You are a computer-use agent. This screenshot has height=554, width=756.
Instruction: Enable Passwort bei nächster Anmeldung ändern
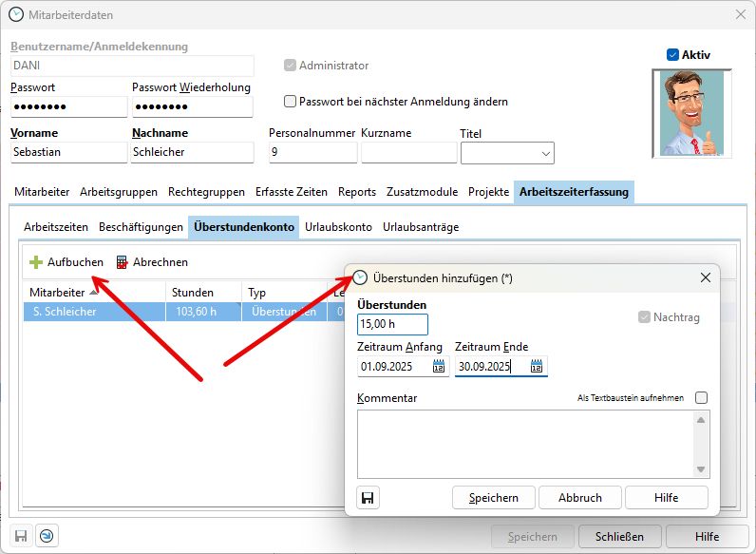point(291,102)
